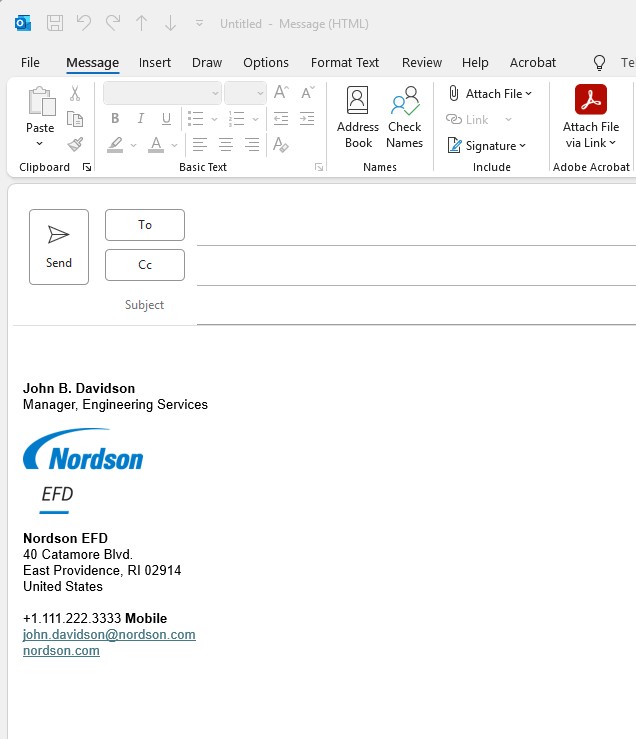The width and height of the screenshot is (636, 739).
Task: Toggle Bold formatting
Action: point(115,118)
